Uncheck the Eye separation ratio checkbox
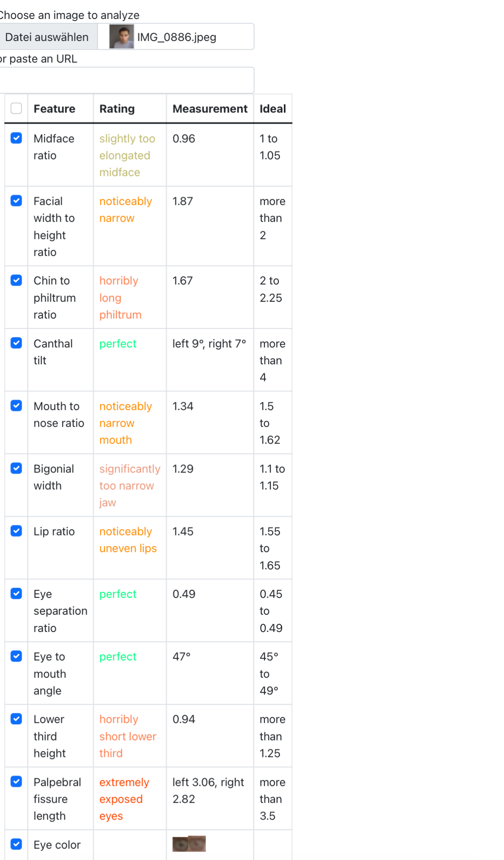The height and width of the screenshot is (860, 504). 16,594
